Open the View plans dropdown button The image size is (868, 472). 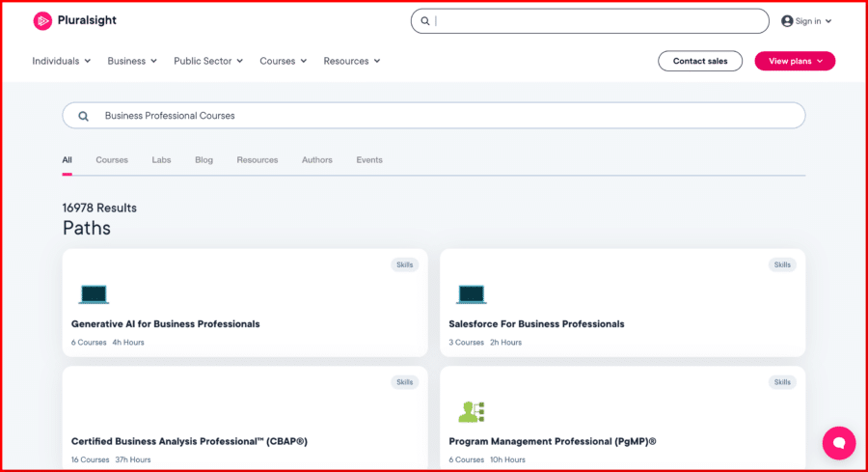click(795, 61)
